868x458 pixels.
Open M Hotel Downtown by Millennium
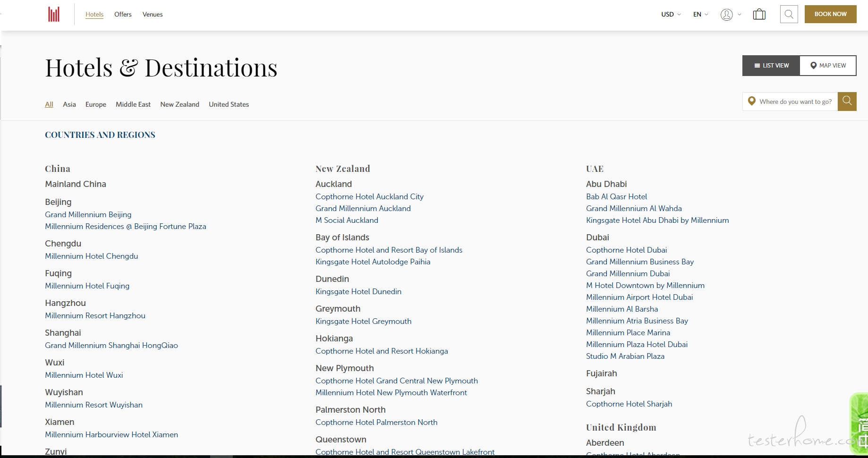coord(646,285)
